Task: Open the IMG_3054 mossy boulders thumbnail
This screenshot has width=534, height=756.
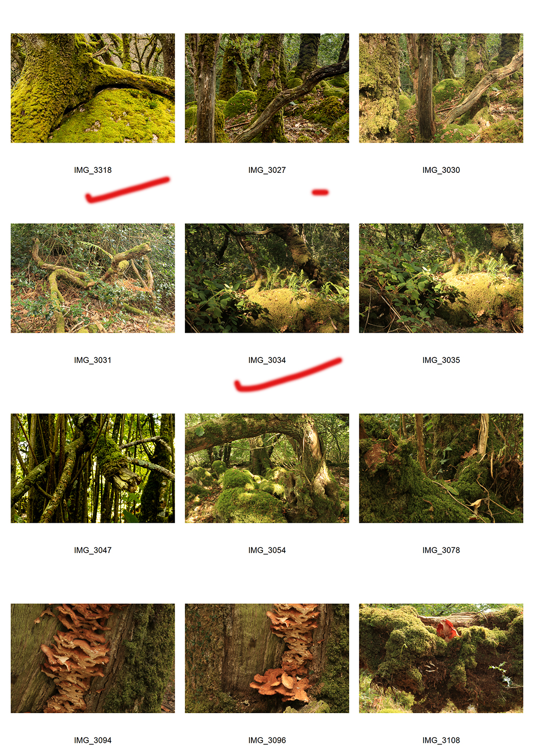Action: click(267, 468)
